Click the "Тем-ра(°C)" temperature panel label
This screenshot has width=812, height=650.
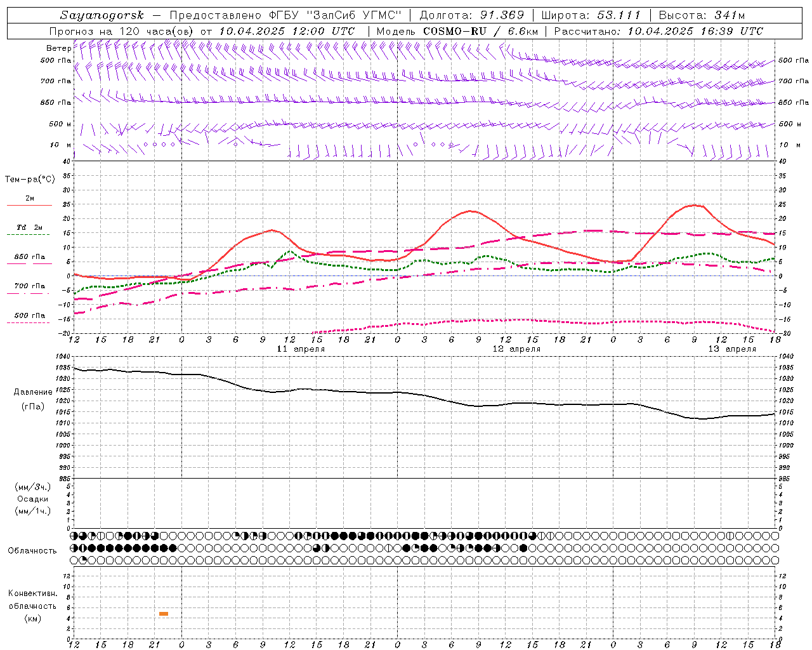[30, 180]
